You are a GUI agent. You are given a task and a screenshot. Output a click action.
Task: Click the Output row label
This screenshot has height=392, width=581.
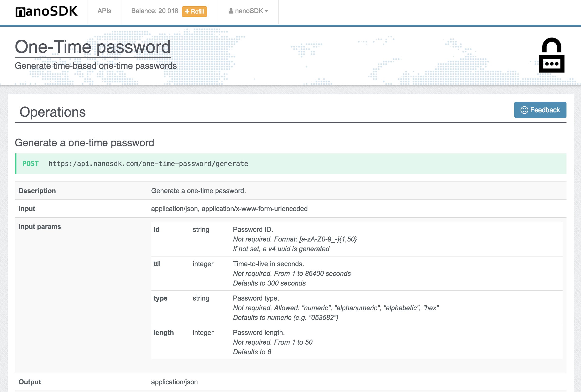tap(30, 382)
